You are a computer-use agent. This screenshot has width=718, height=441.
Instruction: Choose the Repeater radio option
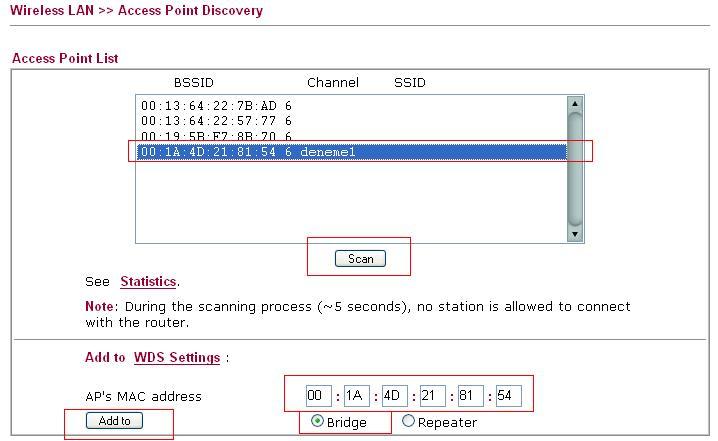[408, 421]
